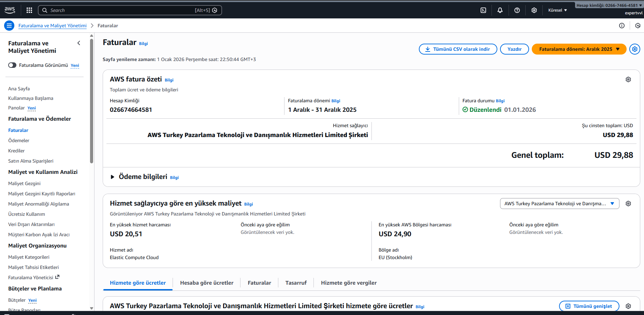Open Maliyet Gezgini in the sidebar

[24, 183]
